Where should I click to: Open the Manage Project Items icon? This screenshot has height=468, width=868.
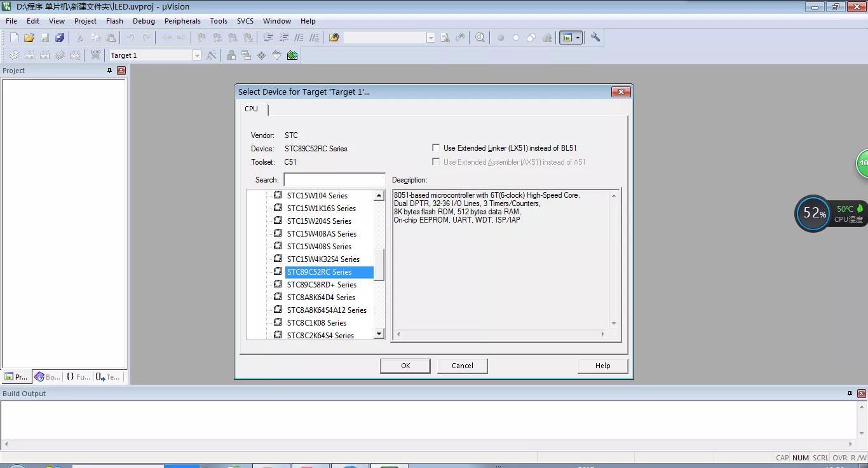[231, 55]
